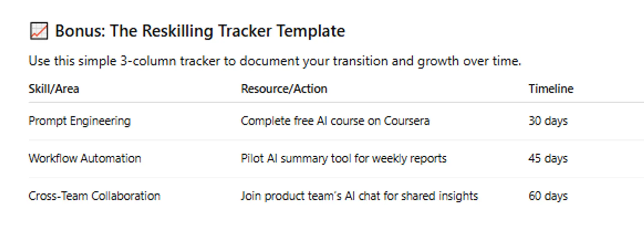
Task: Click the '60 days' timeline cell
Action: [x=548, y=196]
